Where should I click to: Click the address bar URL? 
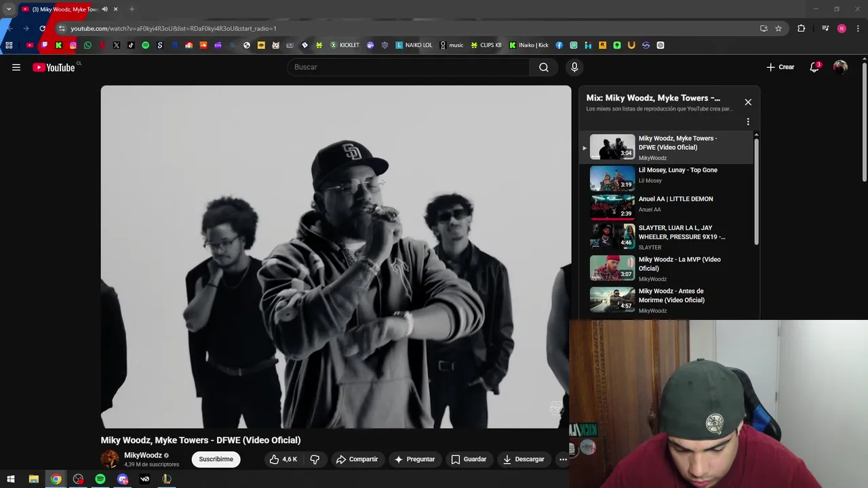173,28
